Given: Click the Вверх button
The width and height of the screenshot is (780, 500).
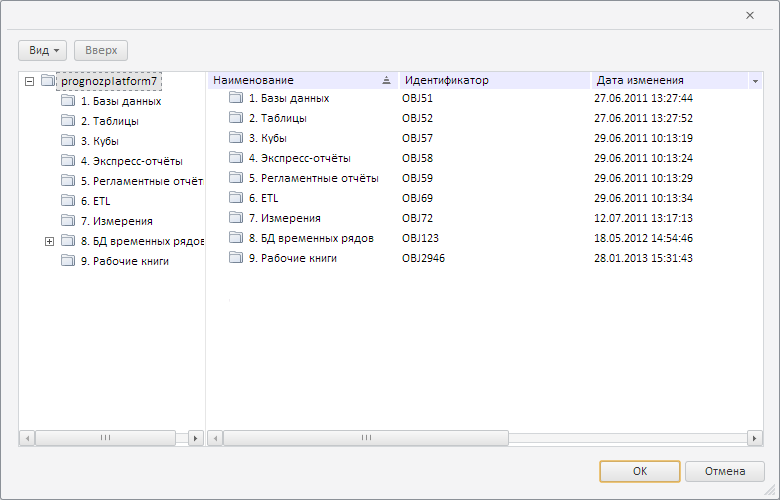Looking at the screenshot, I should tap(101, 50).
